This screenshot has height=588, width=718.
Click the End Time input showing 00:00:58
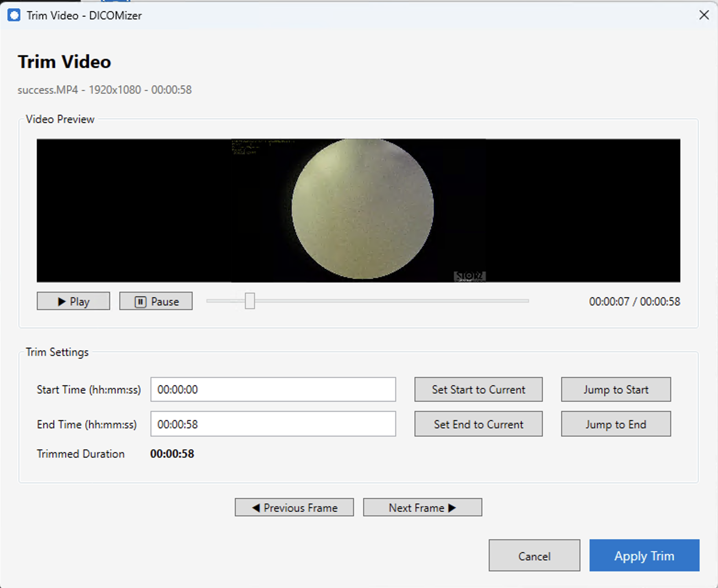coord(272,424)
